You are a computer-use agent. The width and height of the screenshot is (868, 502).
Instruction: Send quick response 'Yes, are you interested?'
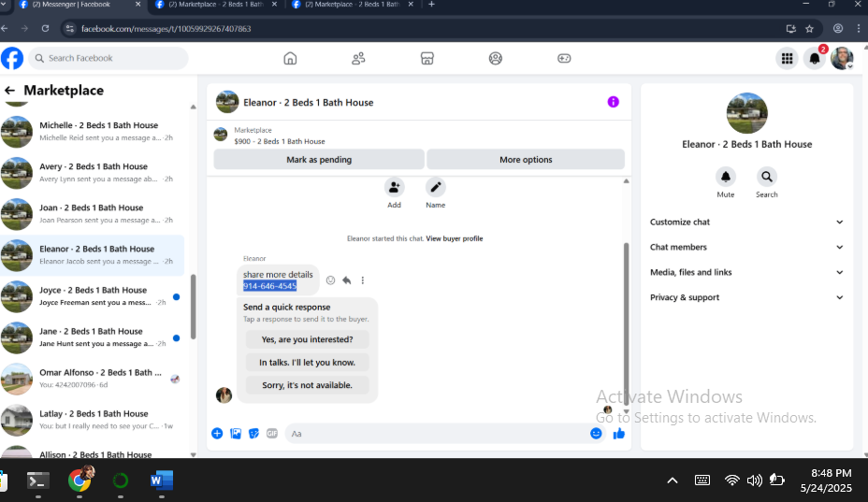[x=307, y=339]
